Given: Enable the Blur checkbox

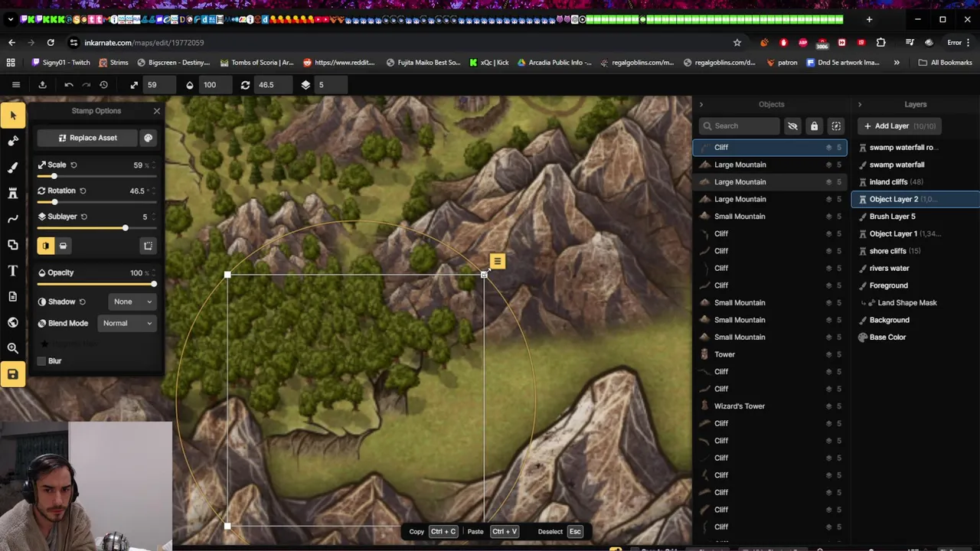Looking at the screenshot, I should click(42, 361).
